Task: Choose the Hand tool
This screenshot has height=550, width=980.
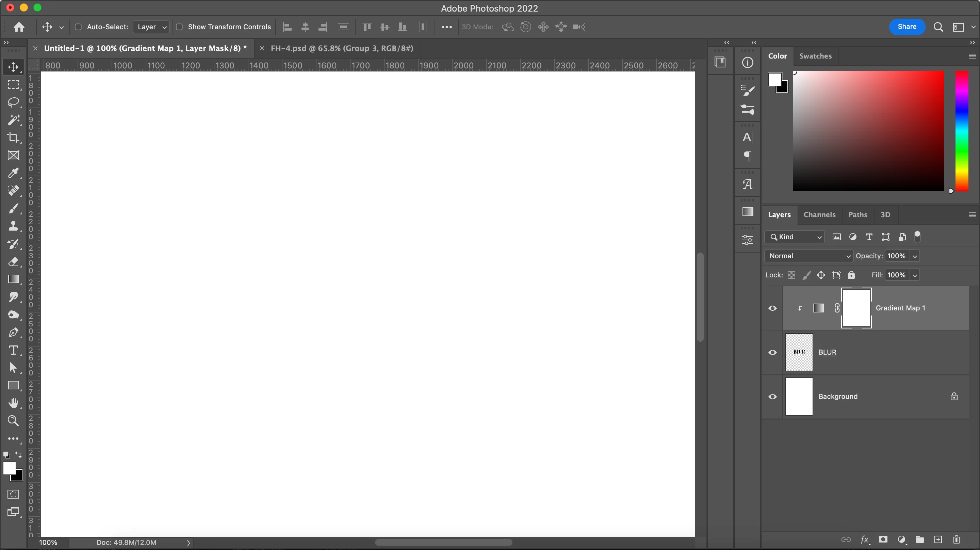Action: 13,403
